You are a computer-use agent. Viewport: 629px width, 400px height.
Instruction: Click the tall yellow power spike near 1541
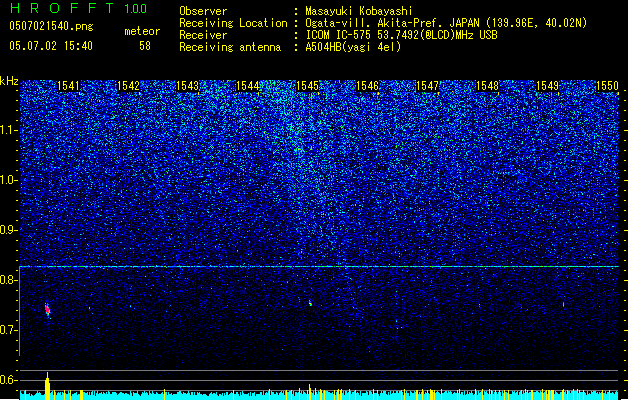[x=47, y=386]
